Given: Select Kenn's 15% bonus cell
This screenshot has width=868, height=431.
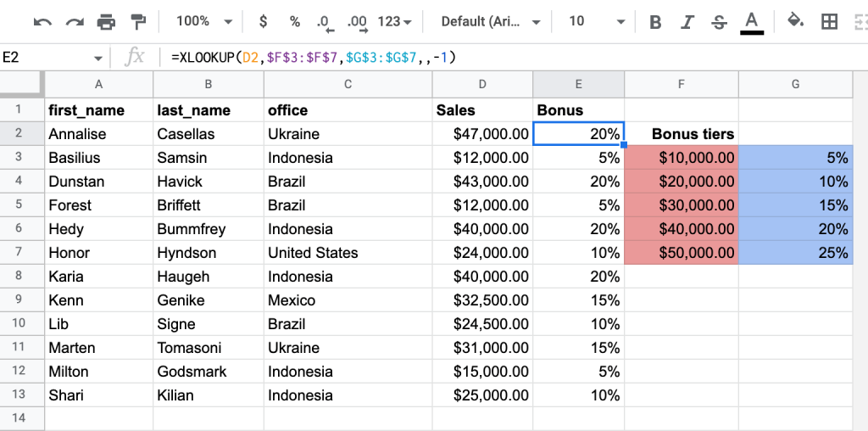Looking at the screenshot, I should click(x=578, y=300).
